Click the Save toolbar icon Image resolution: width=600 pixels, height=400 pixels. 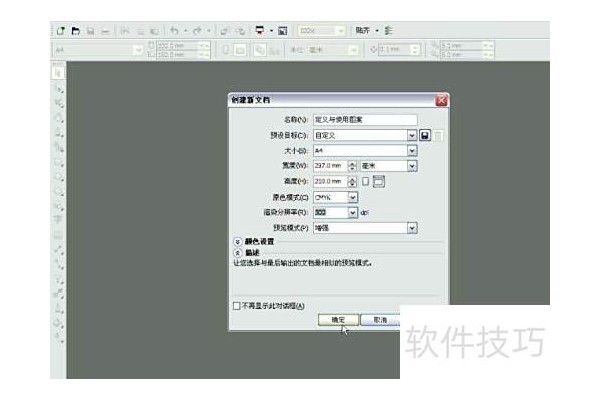point(91,31)
